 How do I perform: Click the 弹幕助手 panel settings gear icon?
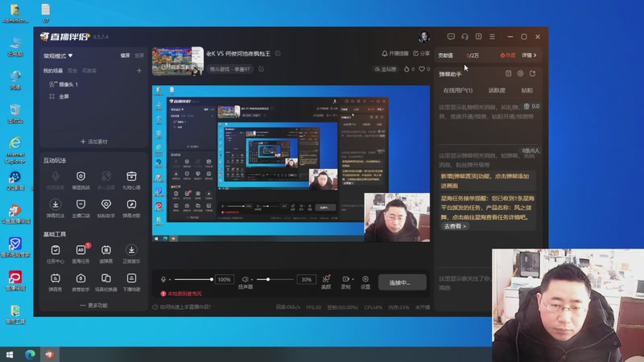point(520,73)
